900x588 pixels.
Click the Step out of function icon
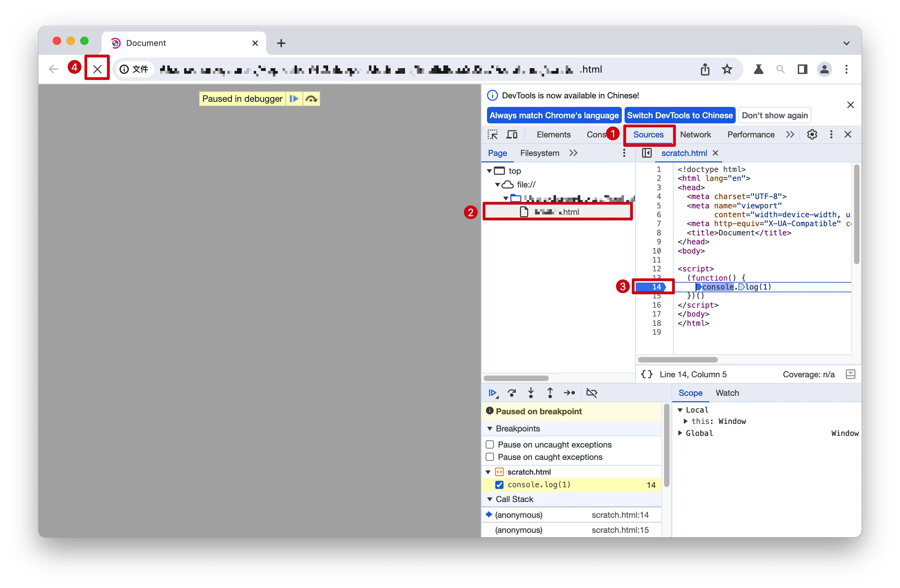click(x=550, y=393)
